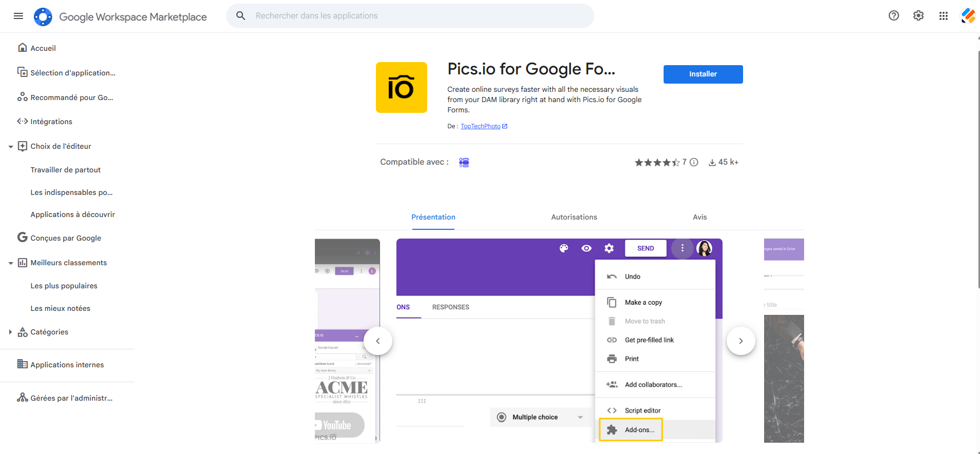Click the Compatible avec label

pyautogui.click(x=414, y=162)
